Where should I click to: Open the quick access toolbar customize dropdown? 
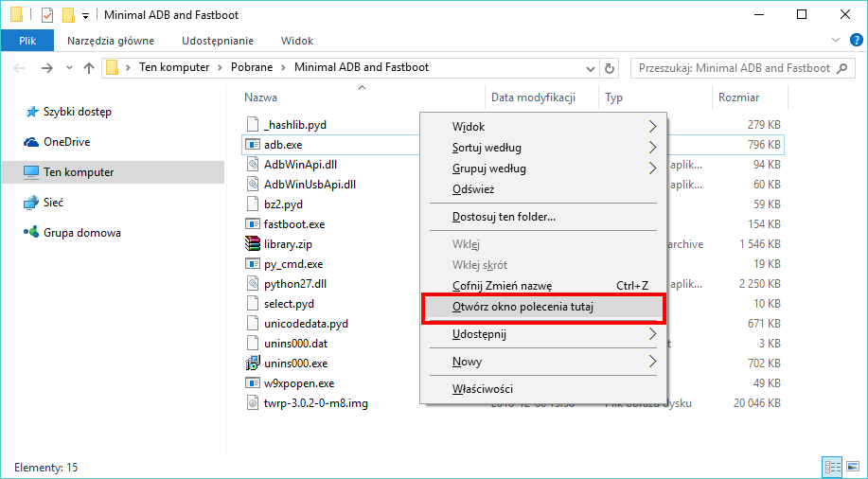(x=85, y=15)
